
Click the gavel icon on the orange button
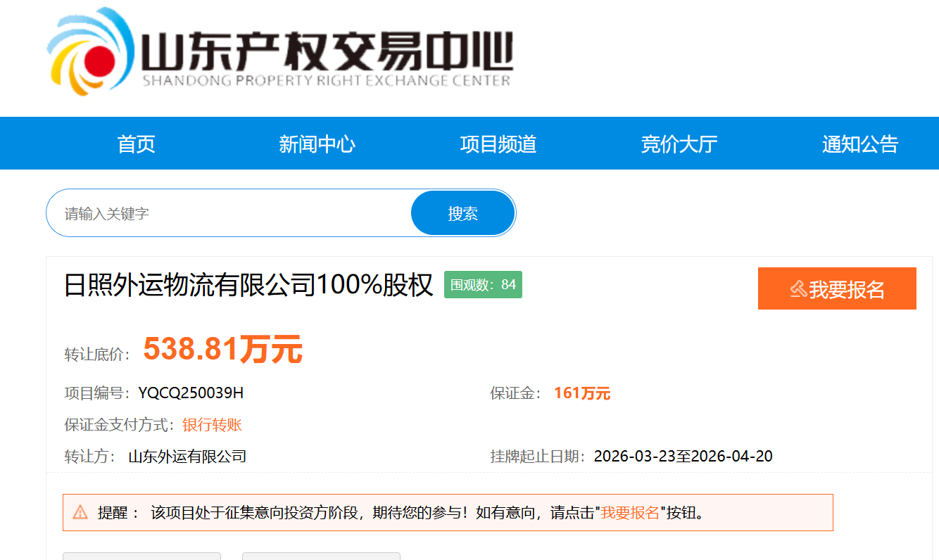tap(798, 289)
